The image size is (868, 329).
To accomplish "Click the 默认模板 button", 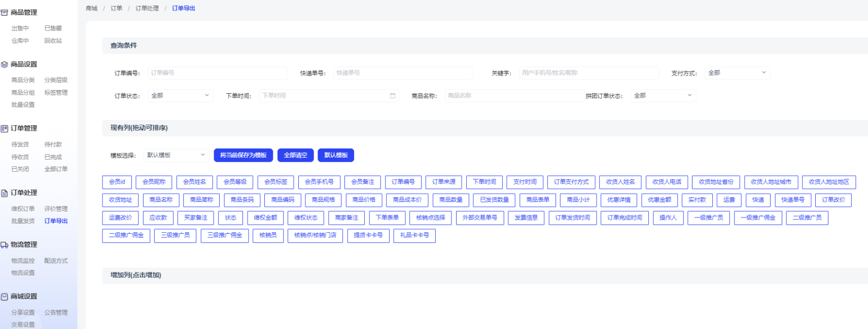I will coord(335,155).
